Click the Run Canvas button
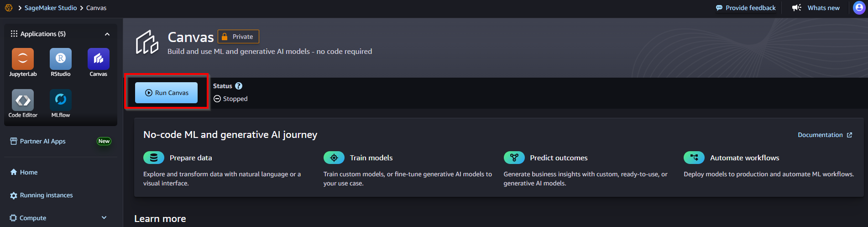The height and width of the screenshot is (227, 868). click(166, 93)
